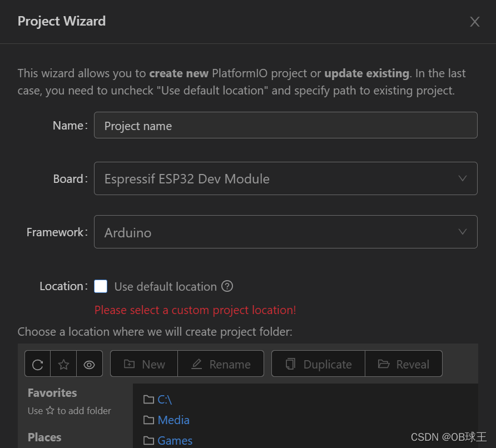496x448 pixels.
Task: Refresh the file browser listing
Action: click(37, 364)
